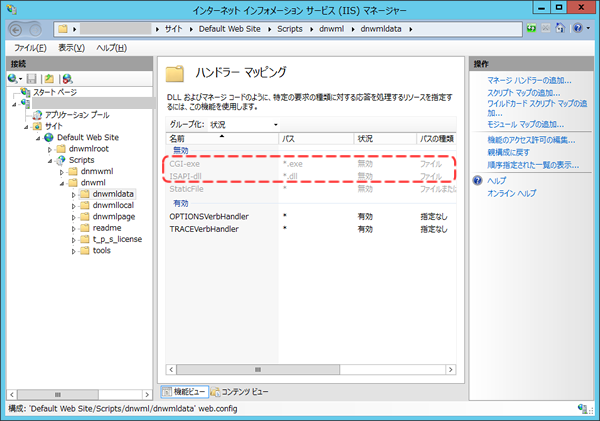600x421 pixels.
Task: Click the create new connection globe icon
Action: 12,79
